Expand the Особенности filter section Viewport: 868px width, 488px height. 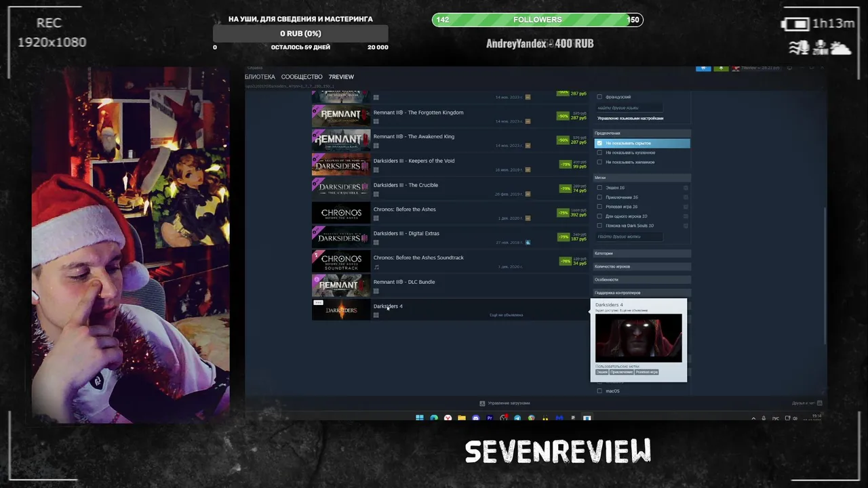click(642, 279)
